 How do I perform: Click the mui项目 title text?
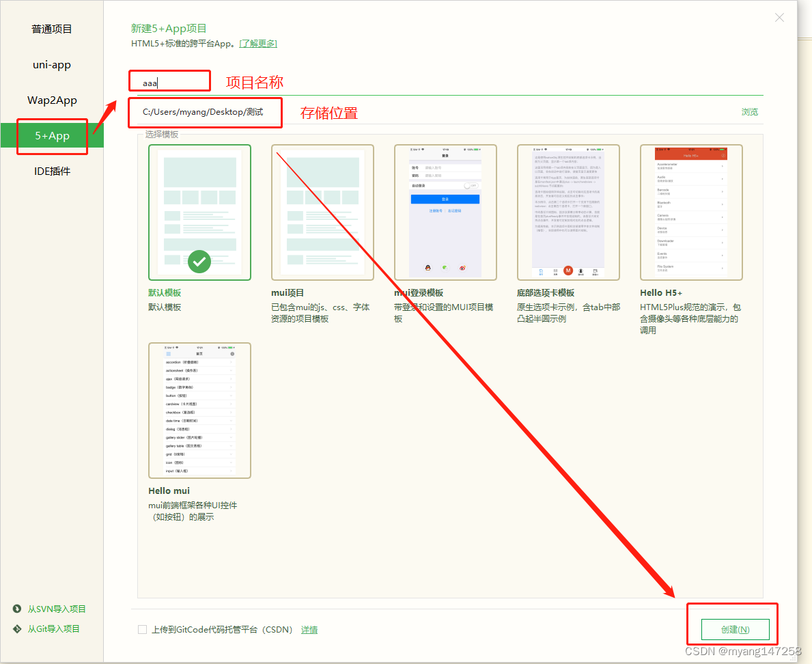[x=288, y=292]
